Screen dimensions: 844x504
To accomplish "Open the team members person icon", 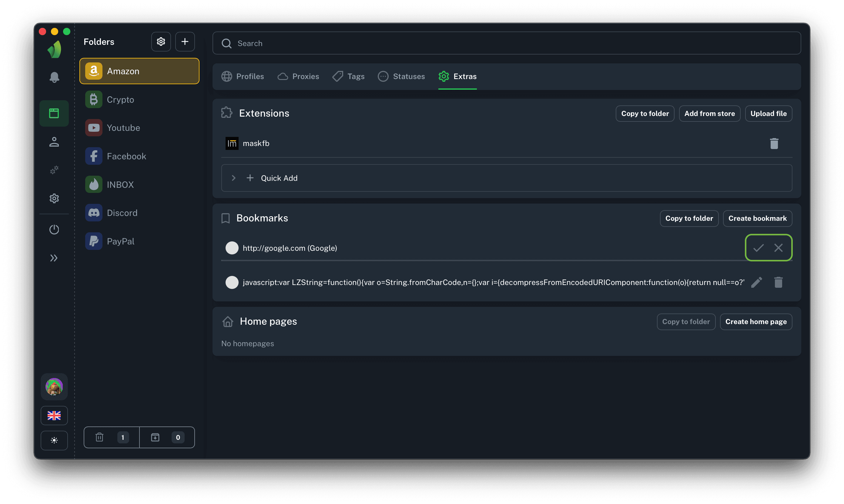I will 54,142.
